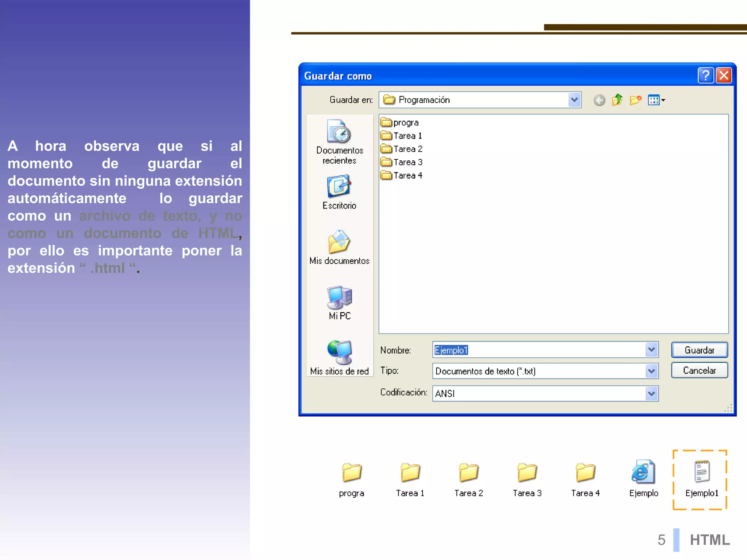Select the Tarea 4 folder in list
Viewport: 747px width, 560px height.
(x=401, y=175)
